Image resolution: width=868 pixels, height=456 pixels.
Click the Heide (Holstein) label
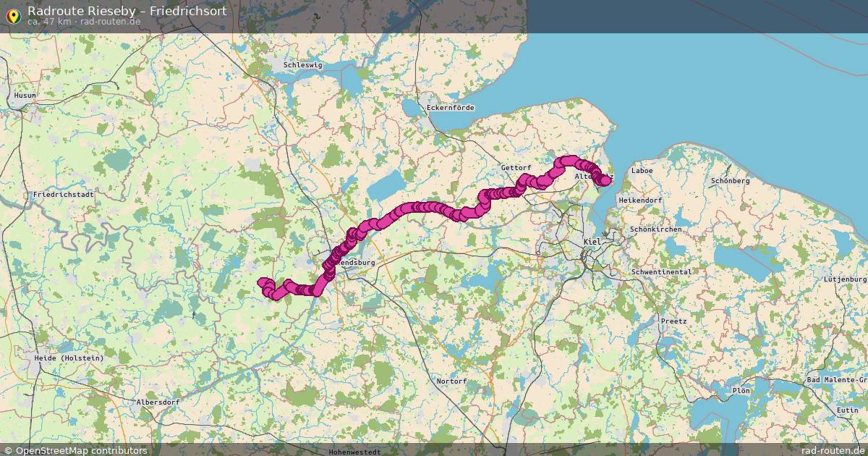tap(69, 358)
